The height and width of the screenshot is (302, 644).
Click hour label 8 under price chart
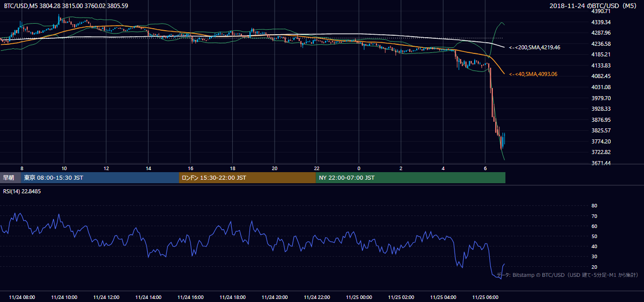[x=22, y=168]
